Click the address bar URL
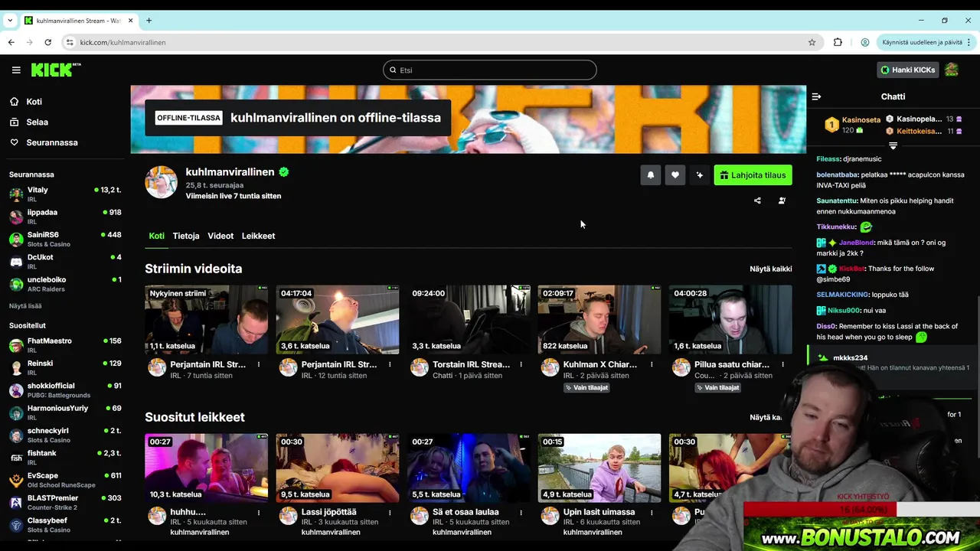Screen dimensions: 980x551 [122, 42]
